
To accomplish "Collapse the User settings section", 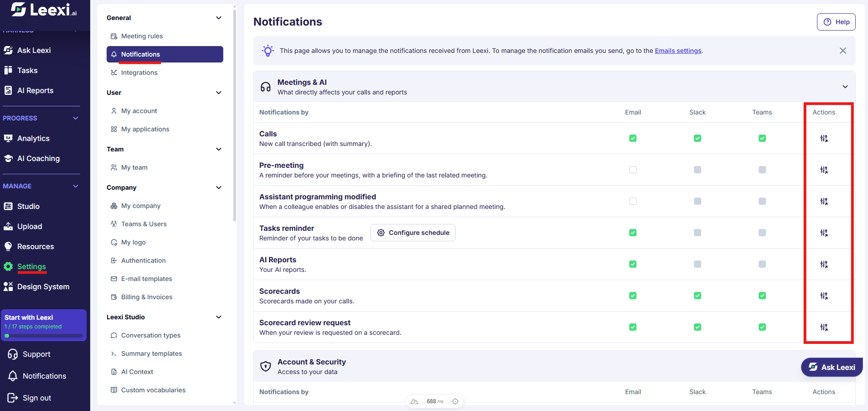I will tap(219, 93).
